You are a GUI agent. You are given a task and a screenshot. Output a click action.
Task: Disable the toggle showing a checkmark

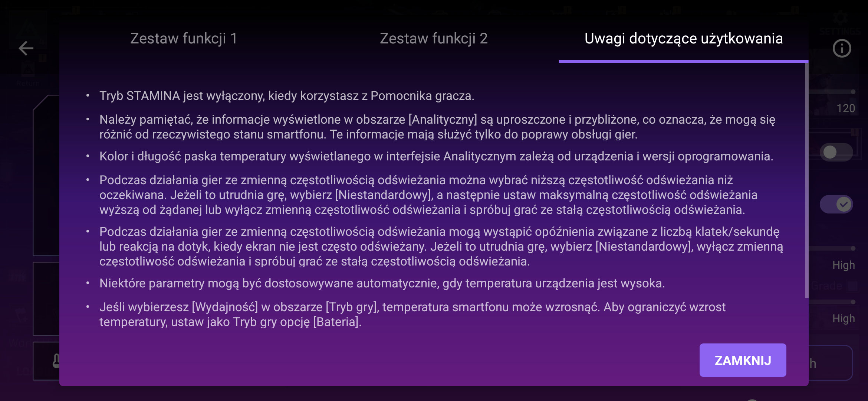tap(836, 204)
